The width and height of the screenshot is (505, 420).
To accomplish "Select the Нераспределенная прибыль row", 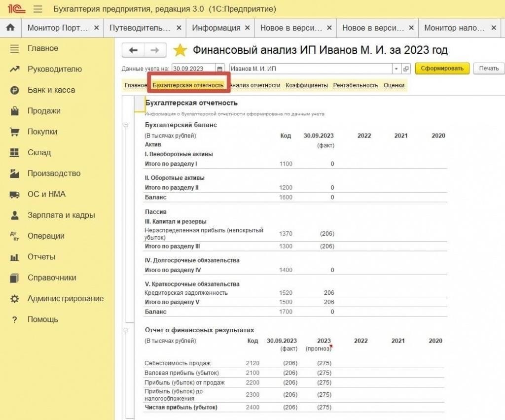I will point(295,234).
